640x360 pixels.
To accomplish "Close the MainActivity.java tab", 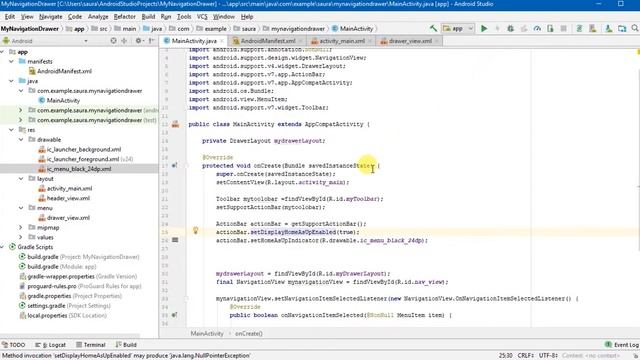I will point(222,41).
